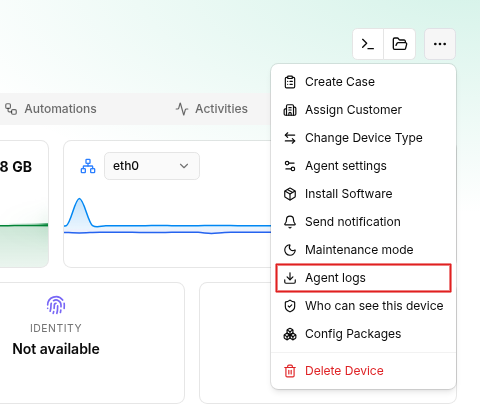Switch to the Activities tab
The width and height of the screenshot is (480, 416).
[x=212, y=109]
